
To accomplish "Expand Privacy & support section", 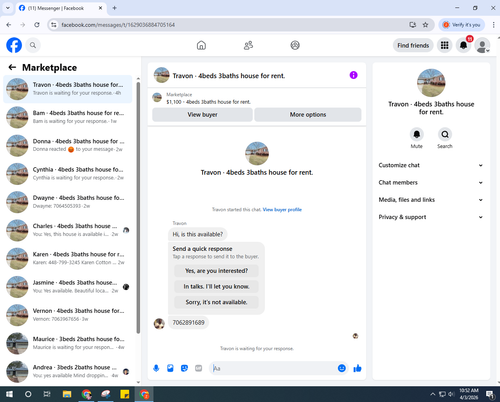I will [431, 217].
